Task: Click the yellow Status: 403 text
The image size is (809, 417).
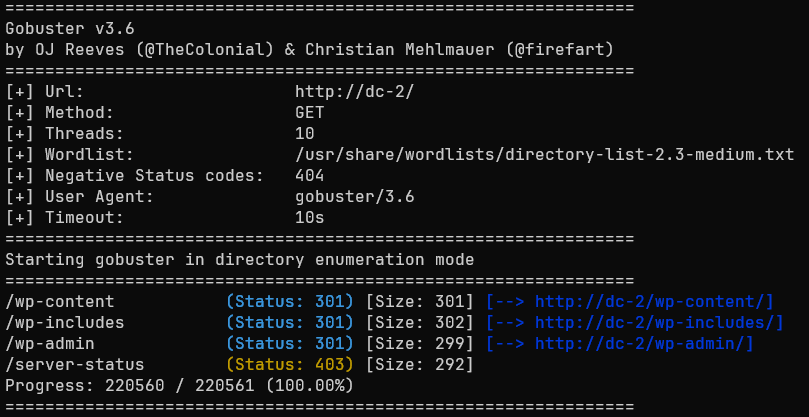Action: 290,365
